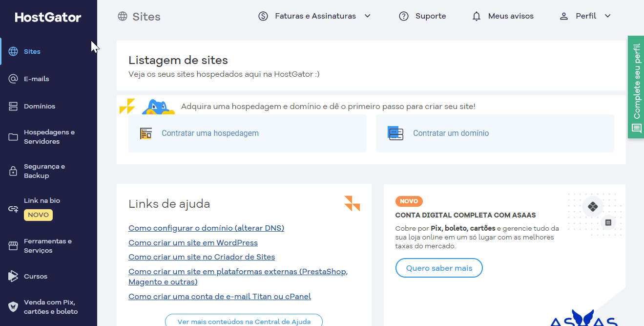Click the hosting icon in Contratar uma hospedagem

click(146, 133)
